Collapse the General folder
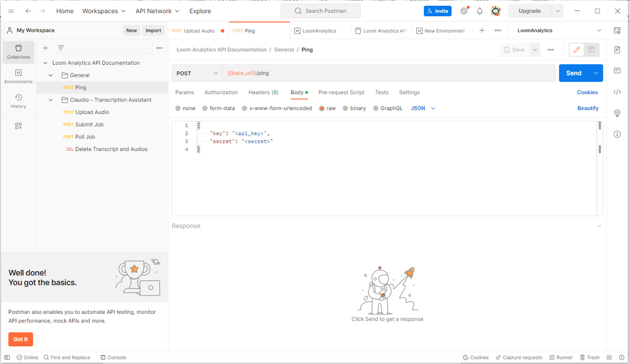 click(51, 75)
